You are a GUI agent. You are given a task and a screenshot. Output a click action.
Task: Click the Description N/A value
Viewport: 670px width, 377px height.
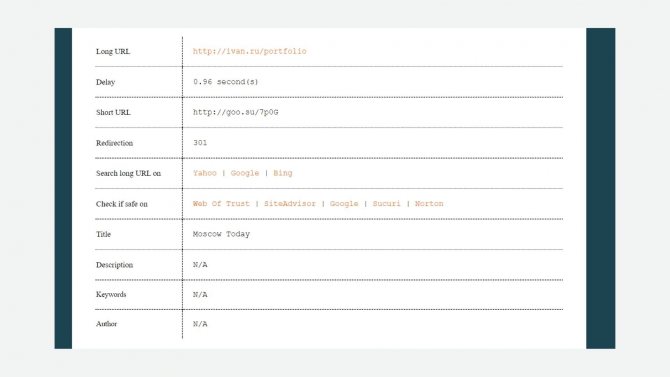click(200, 265)
